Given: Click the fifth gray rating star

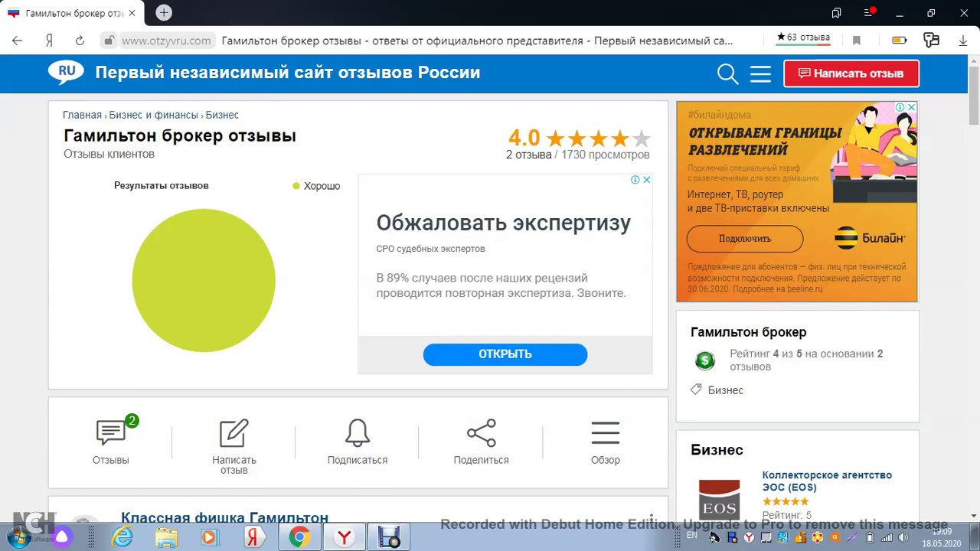Looking at the screenshot, I should pos(642,139).
